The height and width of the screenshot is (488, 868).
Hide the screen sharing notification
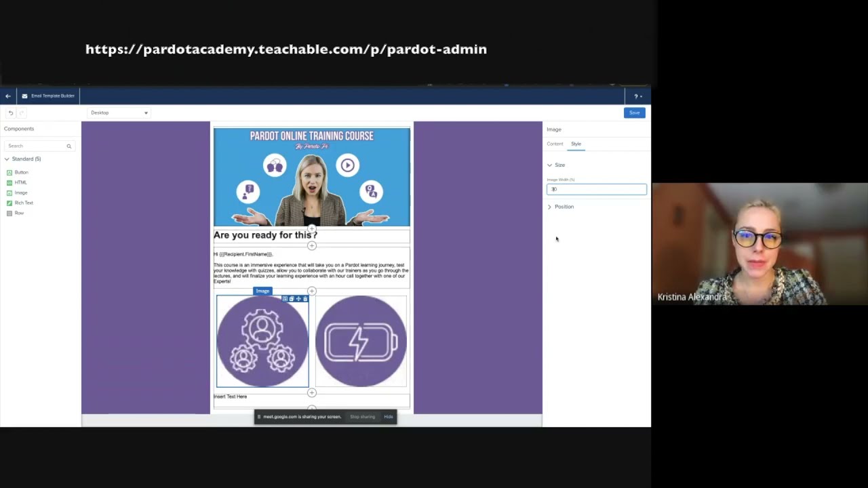point(389,417)
